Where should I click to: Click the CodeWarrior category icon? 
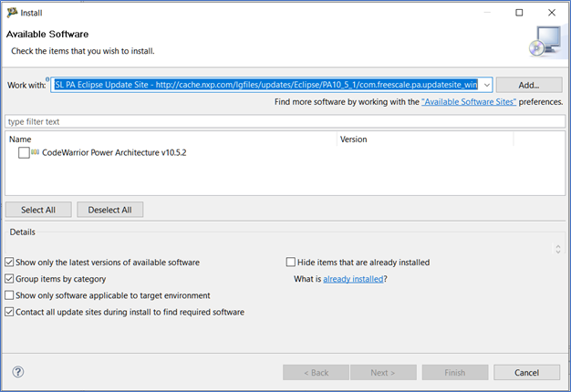(35, 152)
